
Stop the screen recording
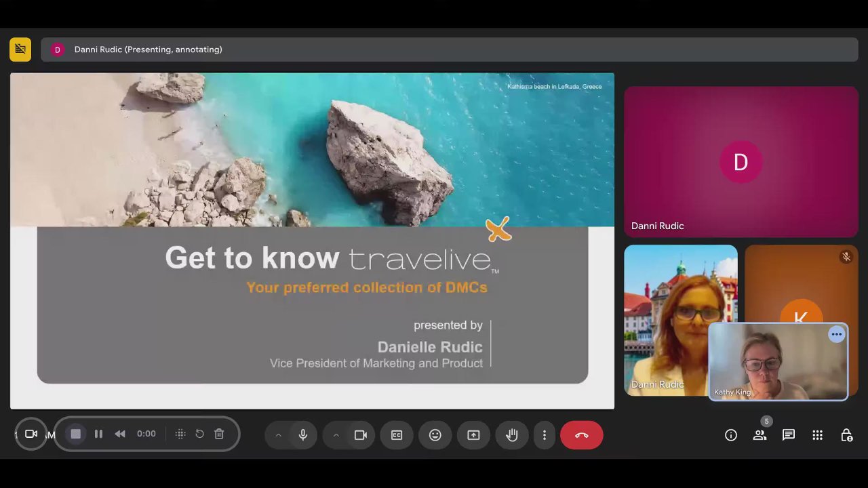[x=76, y=434]
